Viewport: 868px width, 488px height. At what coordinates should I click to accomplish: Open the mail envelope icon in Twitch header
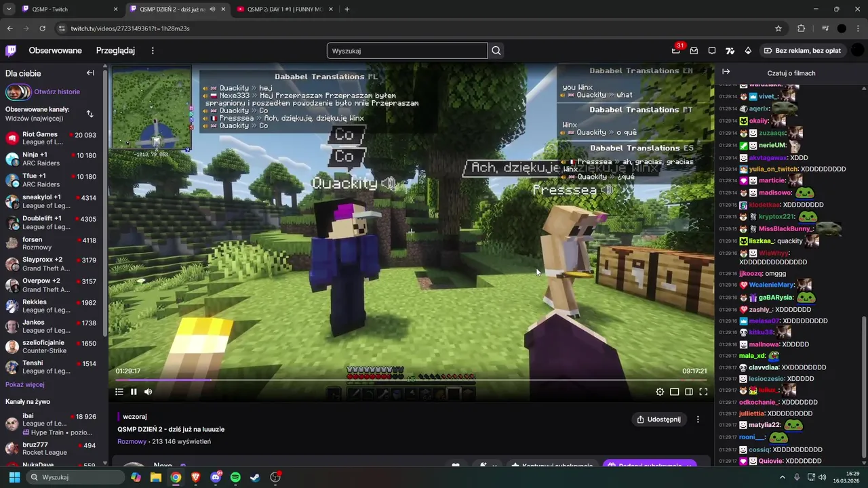click(694, 51)
